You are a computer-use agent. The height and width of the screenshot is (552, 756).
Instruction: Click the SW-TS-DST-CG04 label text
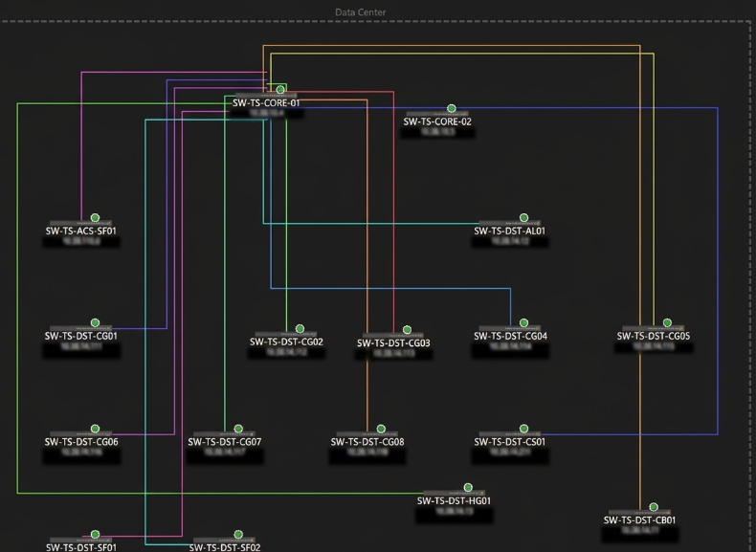[x=511, y=336]
